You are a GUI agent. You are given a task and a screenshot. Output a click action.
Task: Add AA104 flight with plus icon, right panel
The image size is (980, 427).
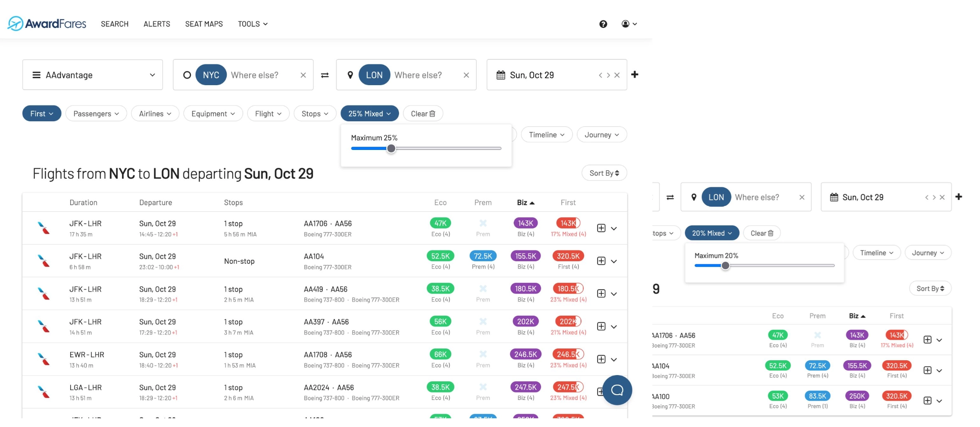click(x=927, y=370)
